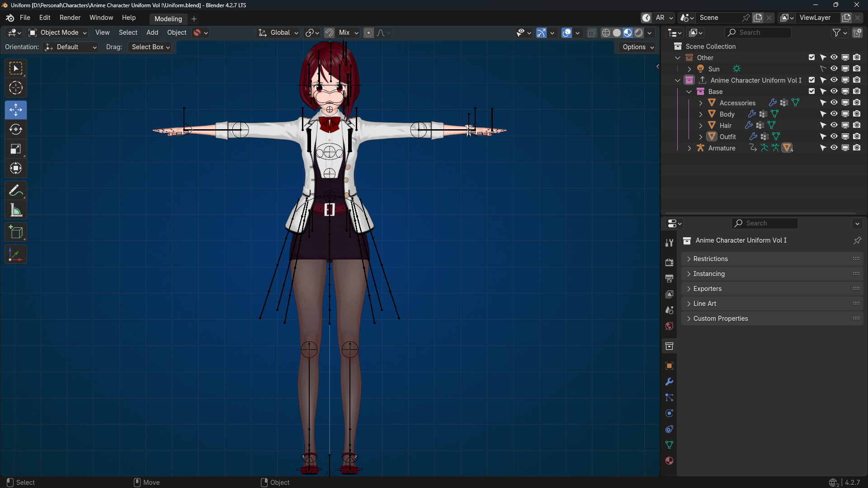Open viewport Add menu
Screen dimensions: 868x488
152,33
